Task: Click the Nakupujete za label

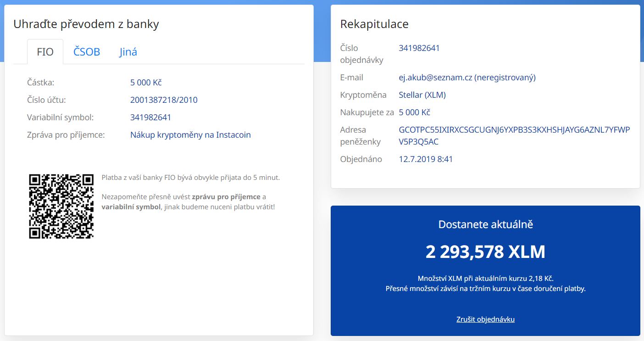Action: [367, 112]
